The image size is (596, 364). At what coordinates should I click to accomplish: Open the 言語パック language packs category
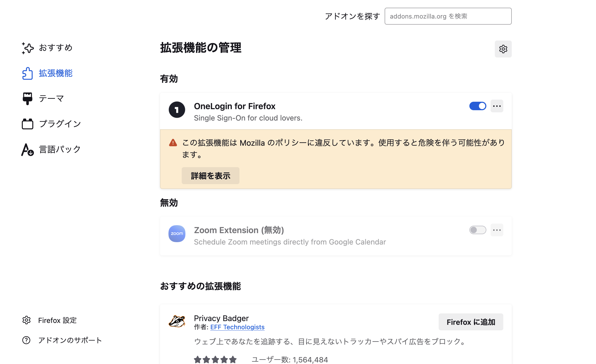tap(51, 149)
